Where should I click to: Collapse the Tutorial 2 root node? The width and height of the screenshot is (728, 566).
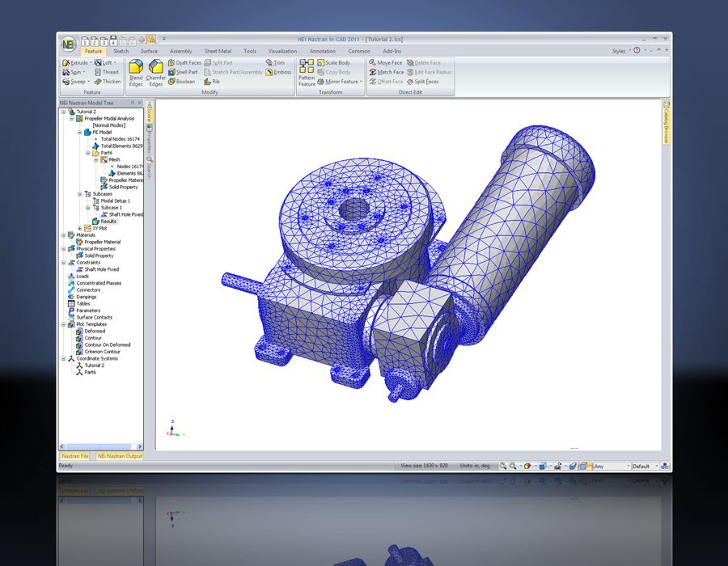tap(64, 112)
